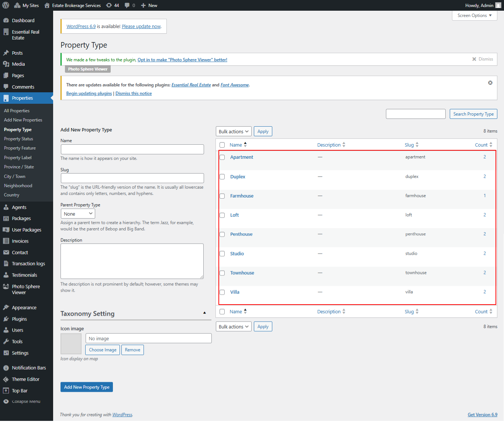The image size is (504, 422).
Task: Select all property types via header checkbox
Action: click(222, 145)
